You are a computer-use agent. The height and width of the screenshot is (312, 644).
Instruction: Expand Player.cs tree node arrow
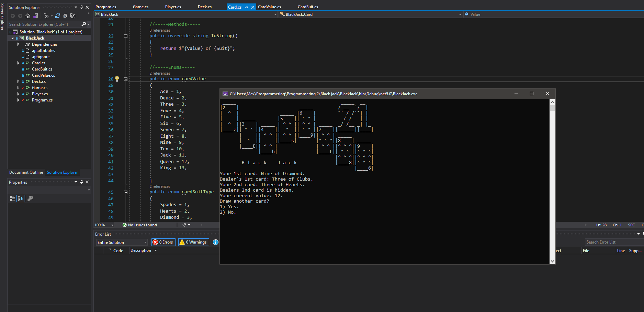[18, 94]
